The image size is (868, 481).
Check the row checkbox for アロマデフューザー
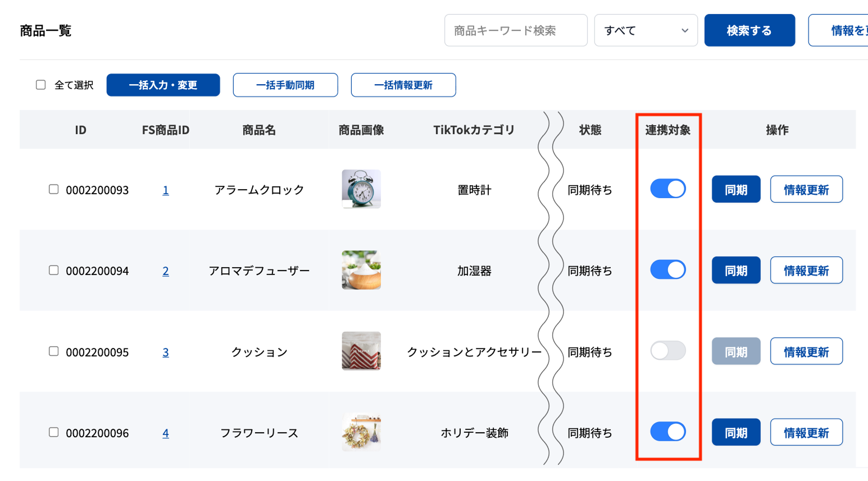click(x=53, y=270)
